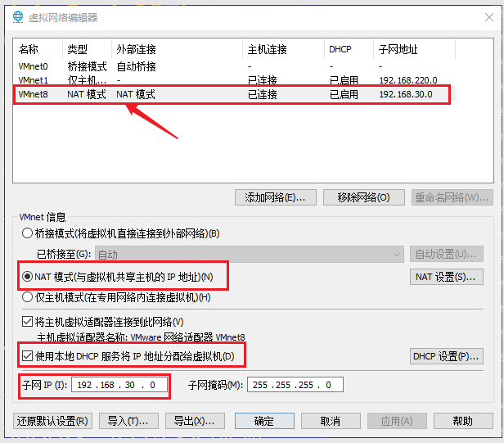Click the 子网掩码 input field

click(295, 385)
